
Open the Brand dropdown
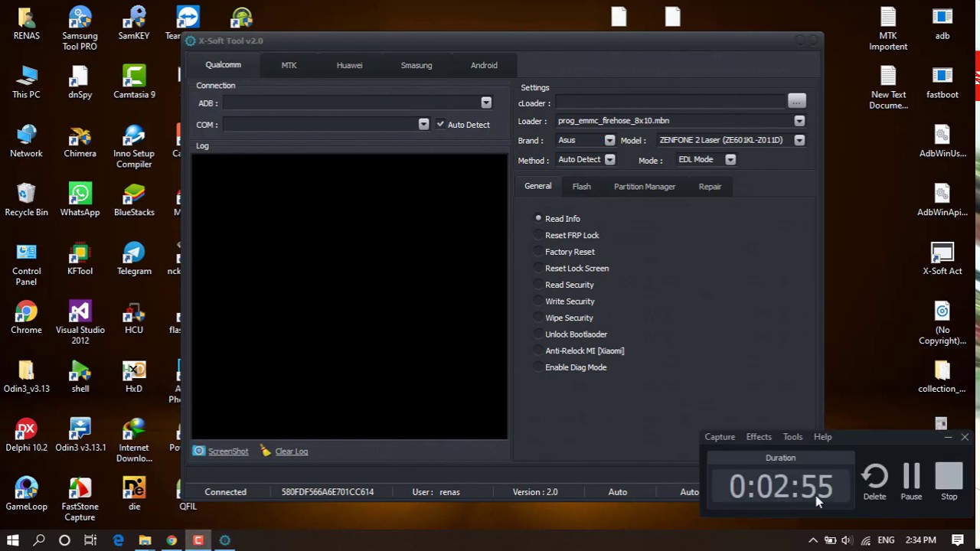[609, 140]
